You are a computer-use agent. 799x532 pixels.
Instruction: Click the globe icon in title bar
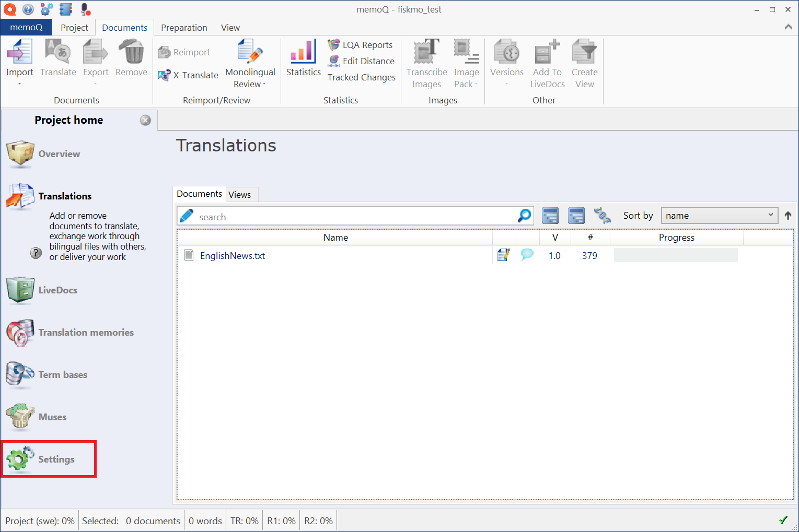pos(28,9)
